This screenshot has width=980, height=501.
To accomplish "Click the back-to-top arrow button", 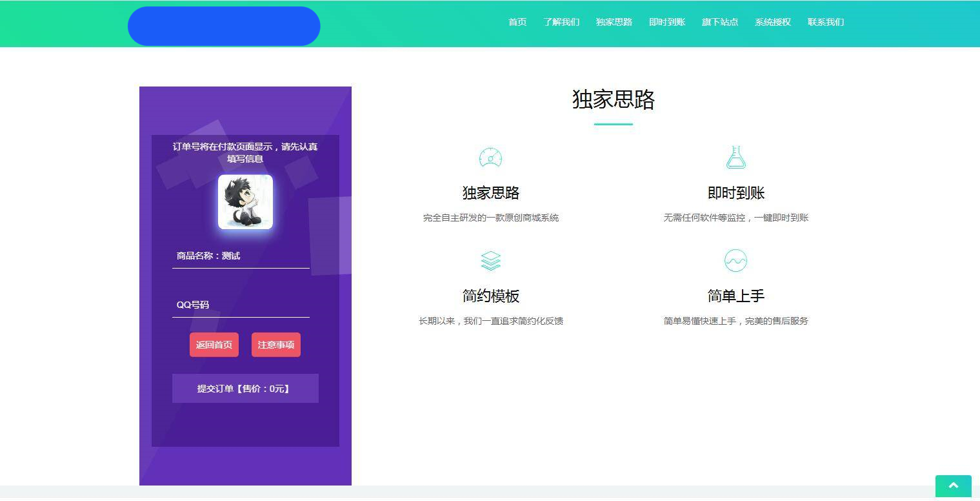I will tap(953, 486).
